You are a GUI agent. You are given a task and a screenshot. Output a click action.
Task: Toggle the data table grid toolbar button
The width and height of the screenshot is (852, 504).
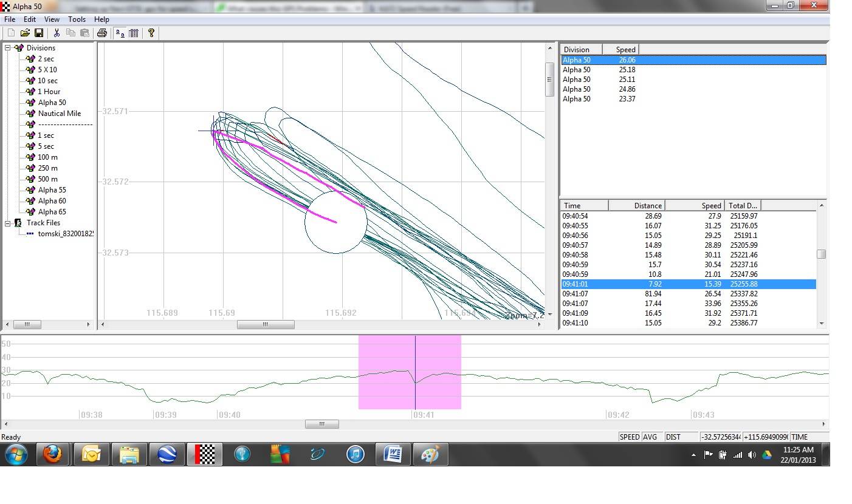click(134, 33)
